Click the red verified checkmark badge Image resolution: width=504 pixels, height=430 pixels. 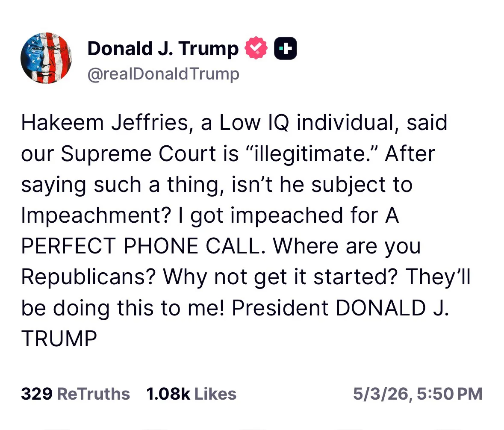(x=256, y=48)
